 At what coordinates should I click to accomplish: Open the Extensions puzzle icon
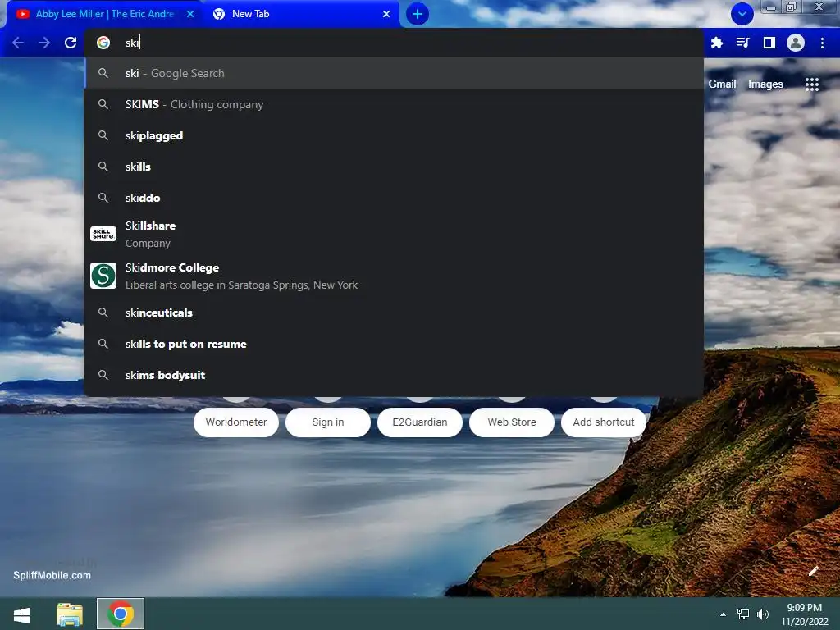pyautogui.click(x=717, y=43)
